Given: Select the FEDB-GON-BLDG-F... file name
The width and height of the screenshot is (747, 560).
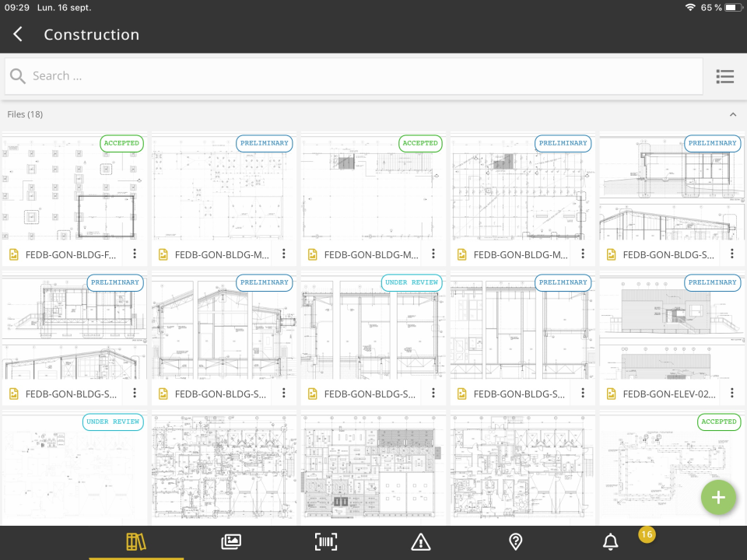Looking at the screenshot, I should pyautogui.click(x=71, y=255).
